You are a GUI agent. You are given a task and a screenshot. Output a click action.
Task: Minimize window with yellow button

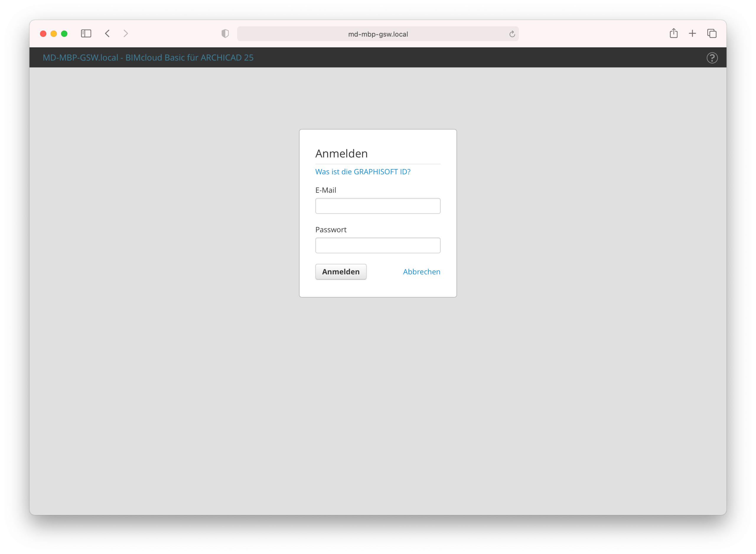(54, 34)
